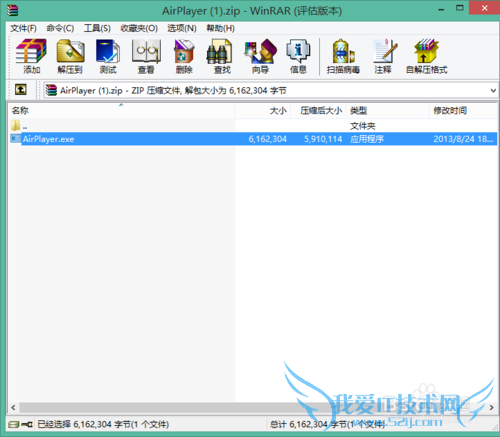Open the Options (选项) menu
500x437 pixels.
pos(182,28)
